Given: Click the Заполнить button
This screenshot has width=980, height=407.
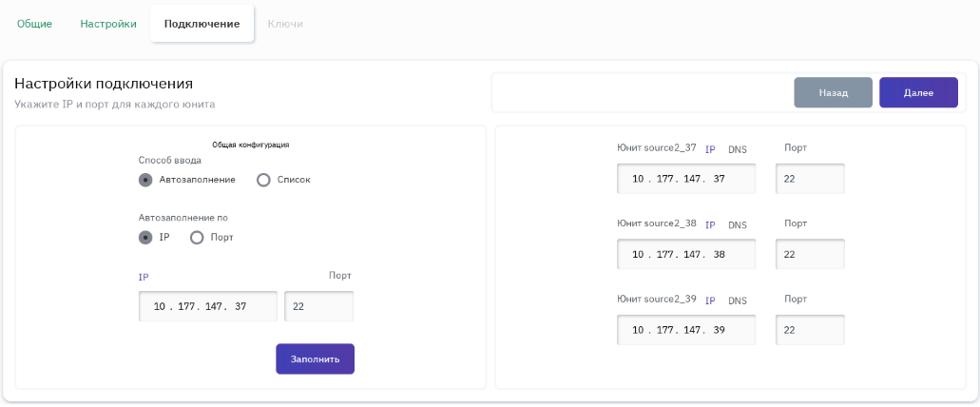Looking at the screenshot, I should click(315, 359).
